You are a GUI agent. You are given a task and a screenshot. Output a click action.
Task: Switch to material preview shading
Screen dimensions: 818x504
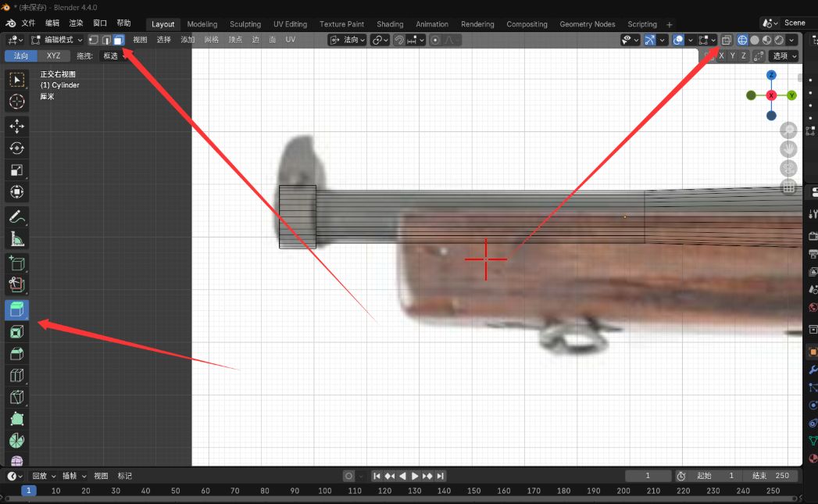(x=767, y=40)
